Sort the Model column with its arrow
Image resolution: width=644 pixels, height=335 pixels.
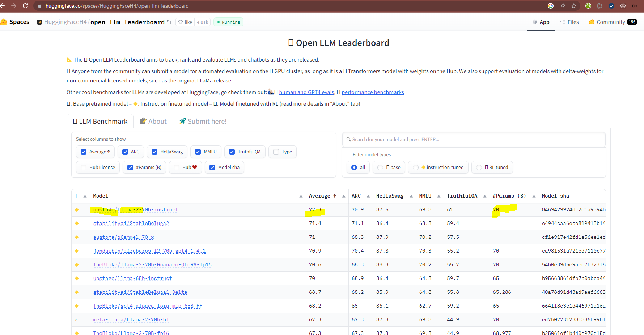[x=301, y=196]
